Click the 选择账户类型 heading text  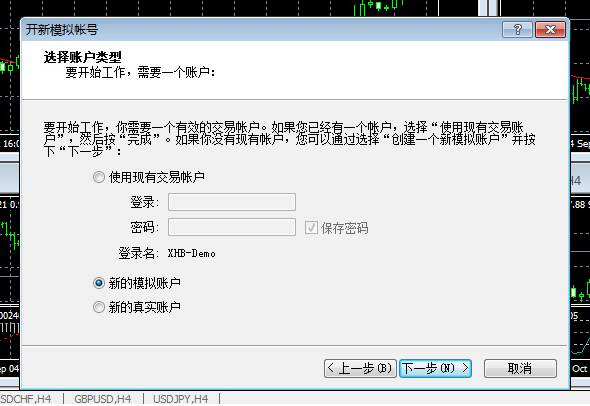tap(83, 57)
